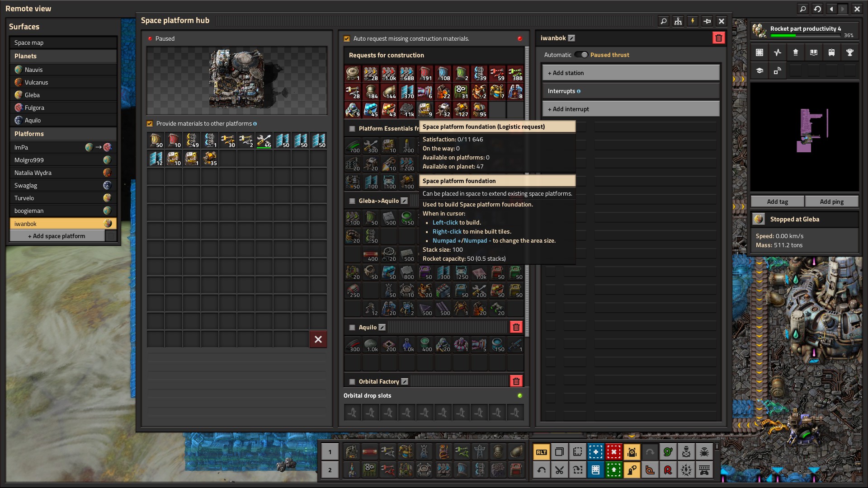
Task: Click the back arrow in Remote view title bar
Action: click(831, 9)
